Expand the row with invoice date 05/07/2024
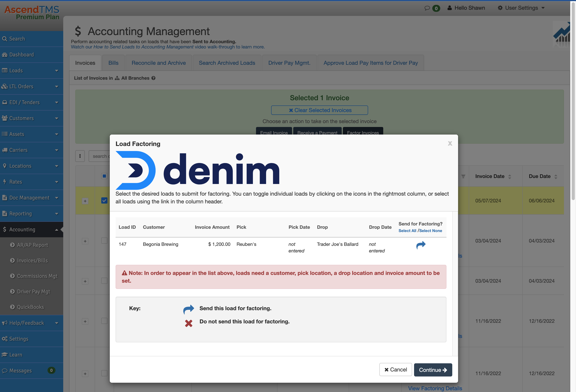The width and height of the screenshot is (576, 392). 85,201
